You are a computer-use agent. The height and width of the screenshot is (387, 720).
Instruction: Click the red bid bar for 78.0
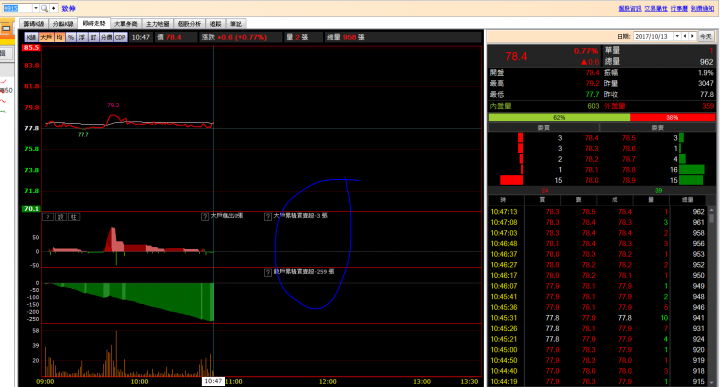click(512, 180)
